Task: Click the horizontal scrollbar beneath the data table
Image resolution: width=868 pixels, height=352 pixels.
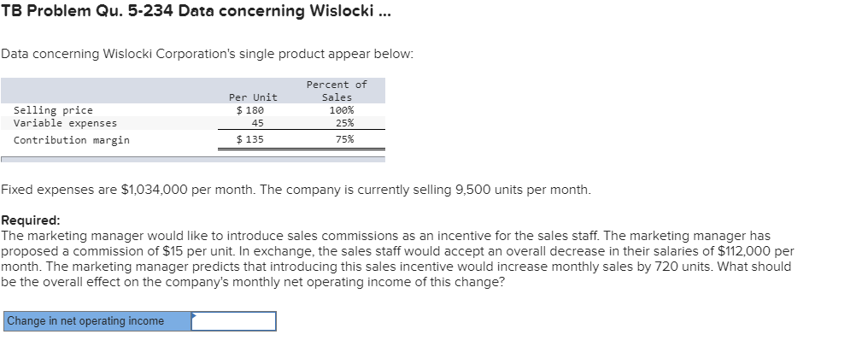Action: (192, 160)
